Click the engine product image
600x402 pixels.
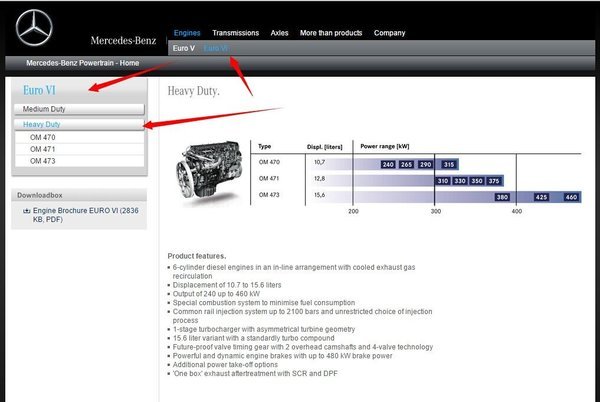pyautogui.click(x=209, y=171)
